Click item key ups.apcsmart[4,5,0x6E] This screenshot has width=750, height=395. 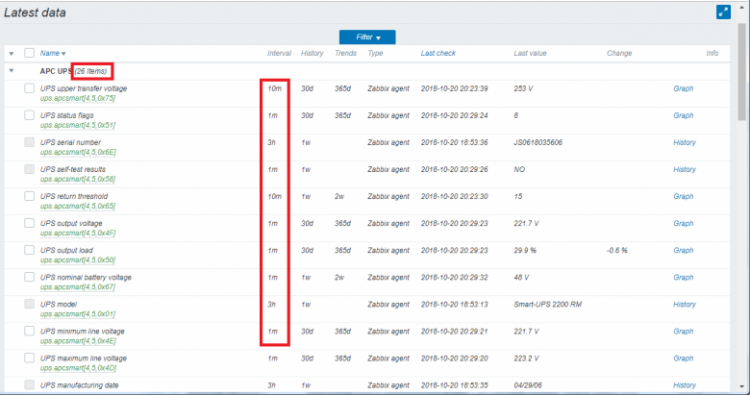78,153
